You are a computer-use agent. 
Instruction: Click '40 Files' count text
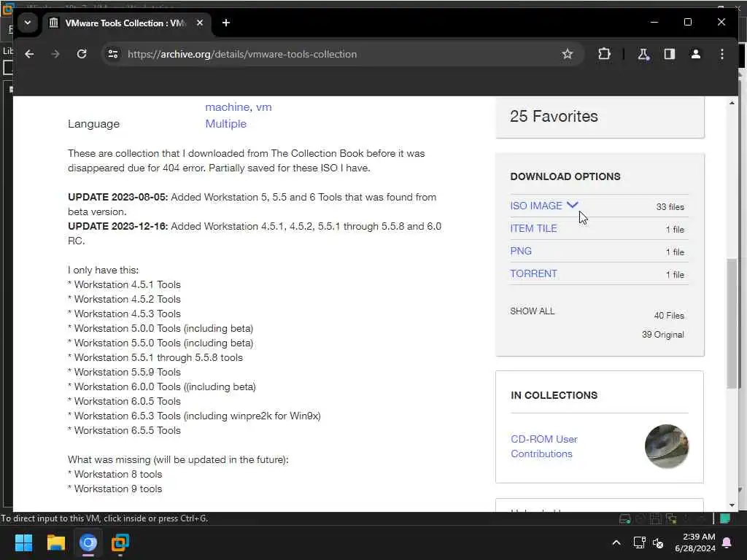pos(669,316)
